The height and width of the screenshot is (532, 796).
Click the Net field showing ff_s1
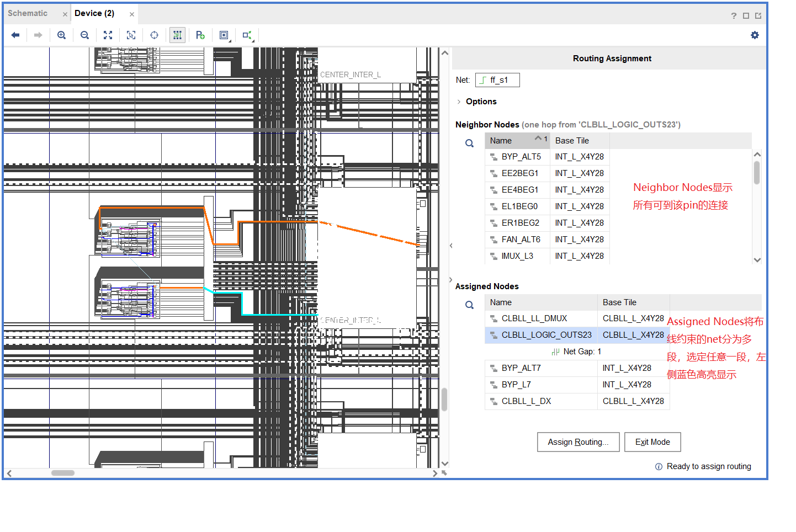tap(497, 80)
